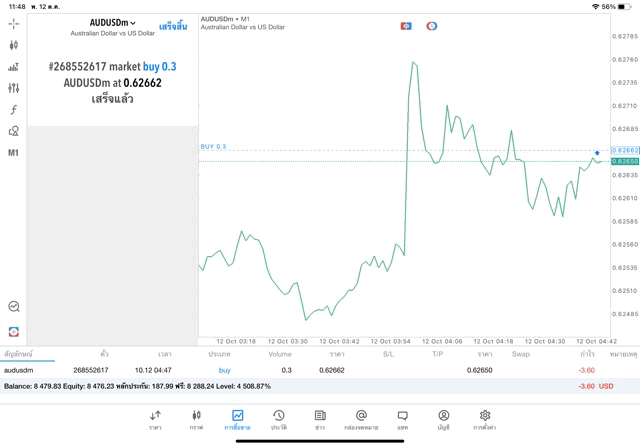The height and width of the screenshot is (447, 640).
Task: Click the red-blue circular icon above chart
Action: [431, 26]
